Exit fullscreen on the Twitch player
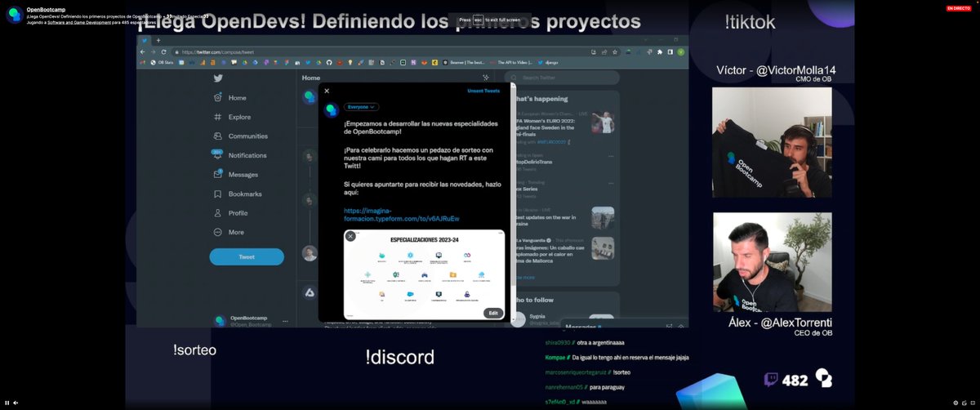 pyautogui.click(x=973, y=403)
